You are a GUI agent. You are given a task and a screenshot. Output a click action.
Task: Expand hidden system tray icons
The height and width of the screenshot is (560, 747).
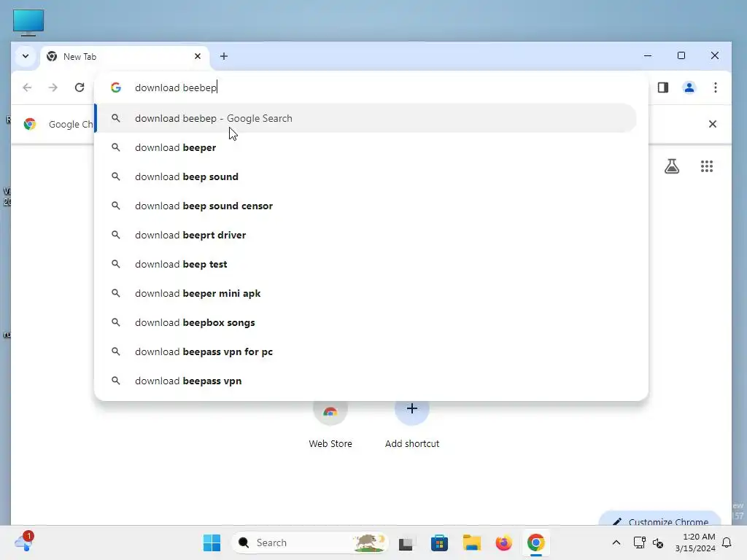tap(616, 542)
